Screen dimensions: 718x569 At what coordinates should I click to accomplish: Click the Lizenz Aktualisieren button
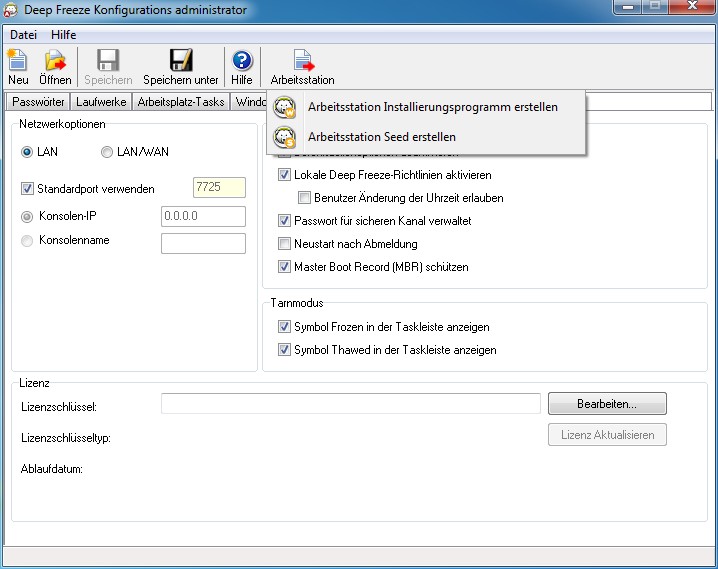coord(607,434)
